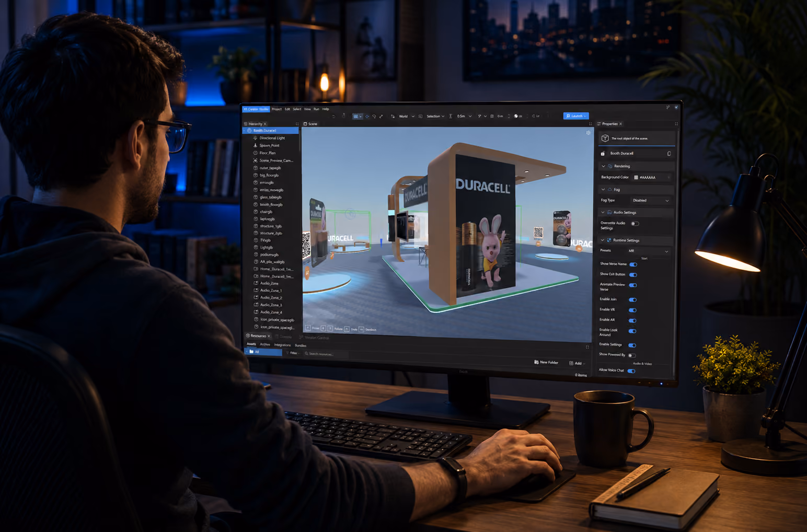Screen dimensions: 807x532
Task: Click the Audio_Zone_4 icon in Hierarchy
Action: pyautogui.click(x=256, y=312)
